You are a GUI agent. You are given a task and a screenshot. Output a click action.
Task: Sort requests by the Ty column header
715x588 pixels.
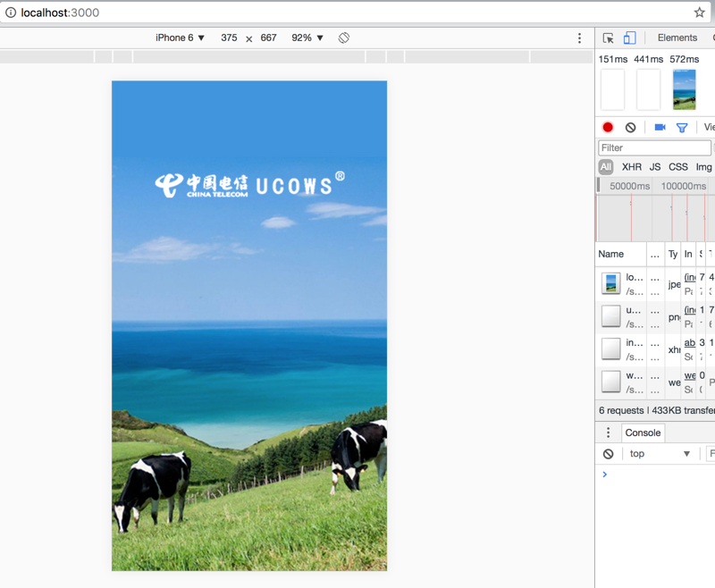tap(673, 254)
